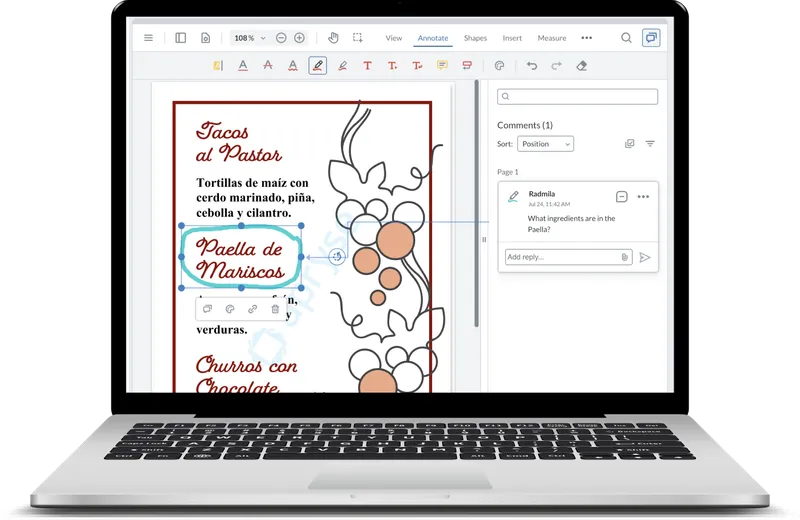Open more options on Radmila's comment
Screen dimensions: 800x520
(x=643, y=196)
